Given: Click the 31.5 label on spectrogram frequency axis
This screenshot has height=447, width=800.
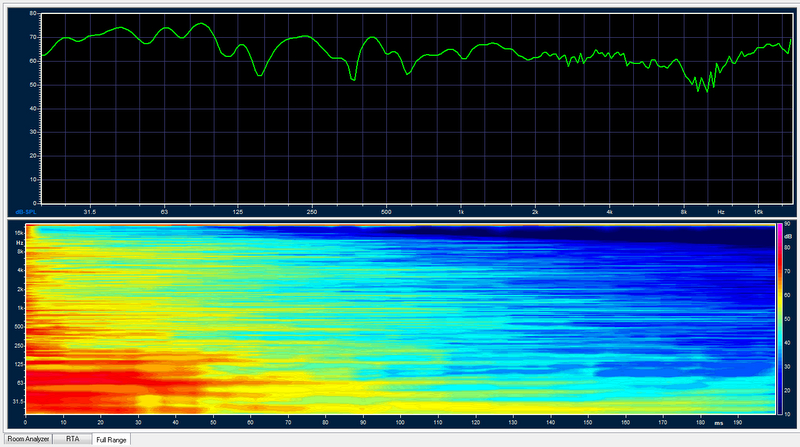Looking at the screenshot, I should [20, 401].
